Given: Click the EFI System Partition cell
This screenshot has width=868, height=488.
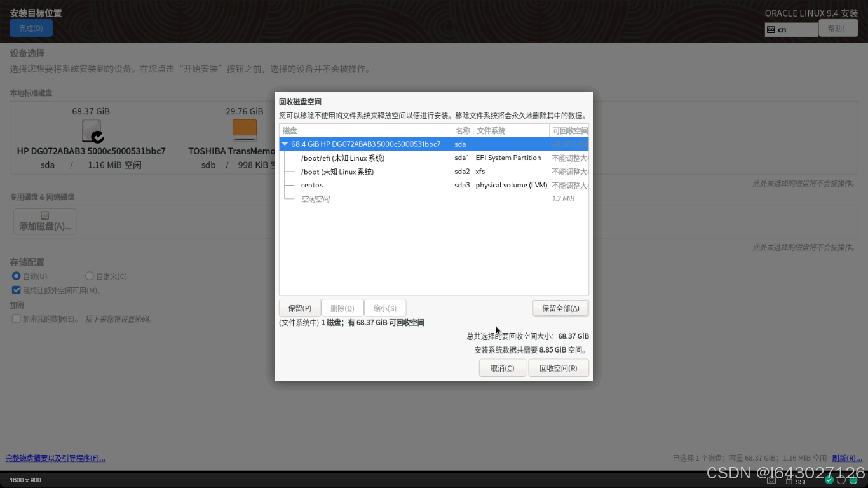Looking at the screenshot, I should pos(508,158).
